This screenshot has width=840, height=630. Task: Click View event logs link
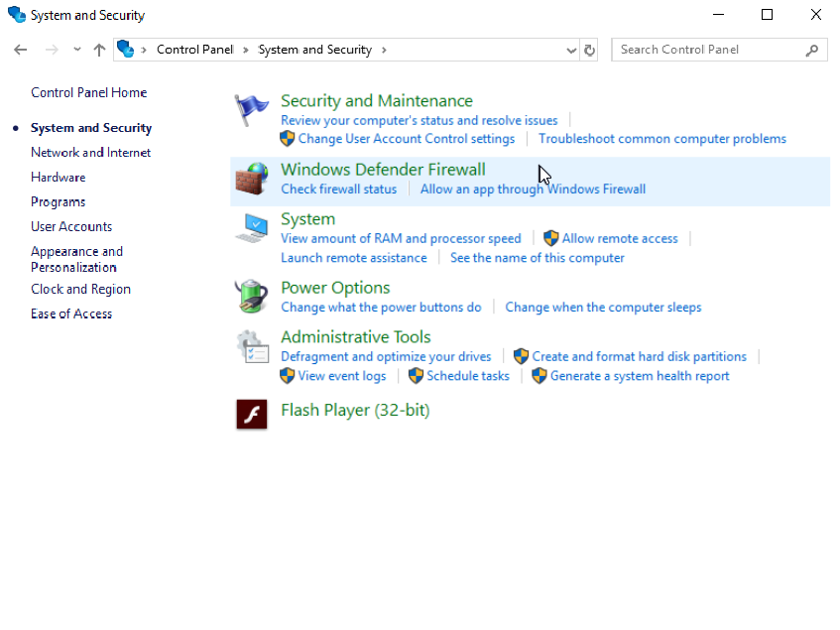pyautogui.click(x=342, y=376)
